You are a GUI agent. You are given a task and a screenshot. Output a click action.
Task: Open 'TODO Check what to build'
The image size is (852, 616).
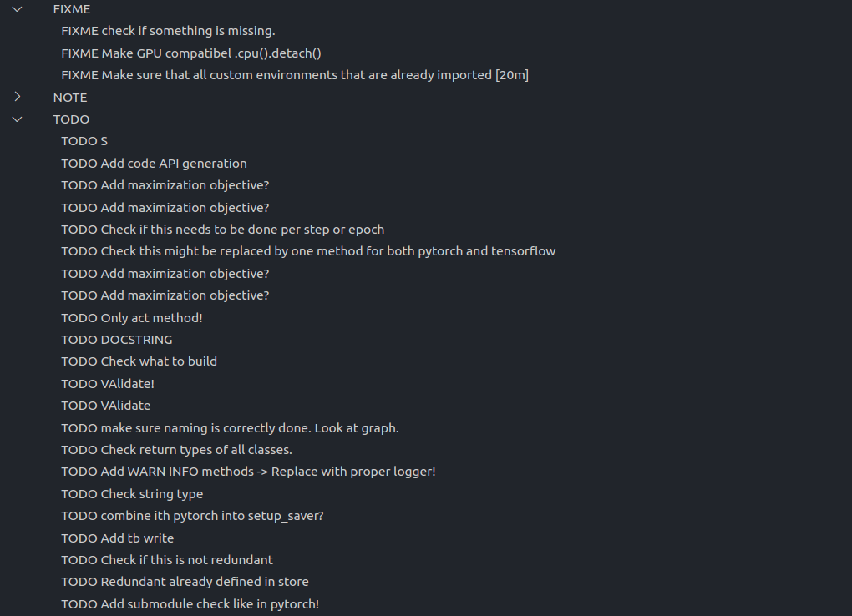139,361
